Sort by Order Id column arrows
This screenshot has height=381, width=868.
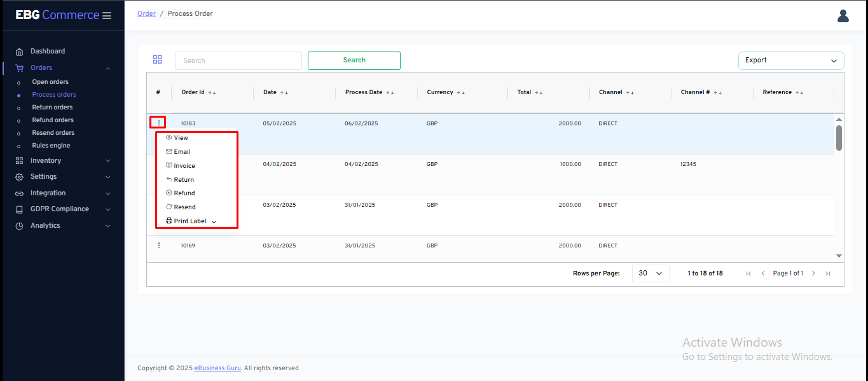click(212, 93)
